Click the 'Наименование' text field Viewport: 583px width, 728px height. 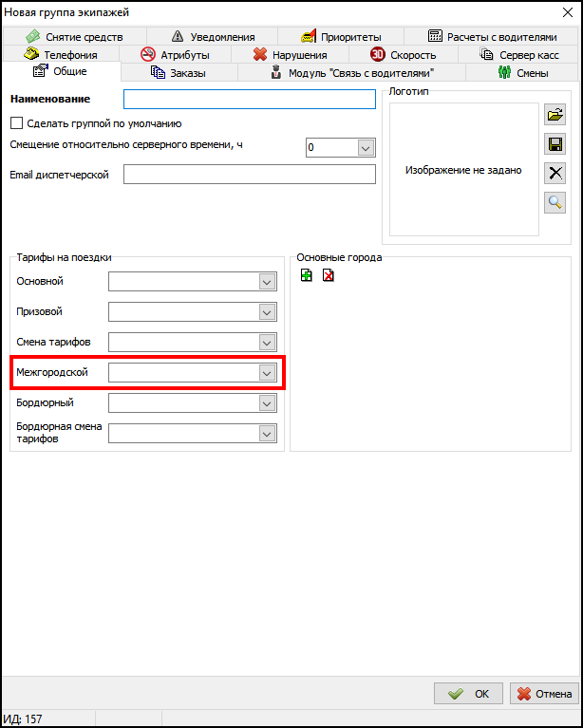[x=250, y=100]
